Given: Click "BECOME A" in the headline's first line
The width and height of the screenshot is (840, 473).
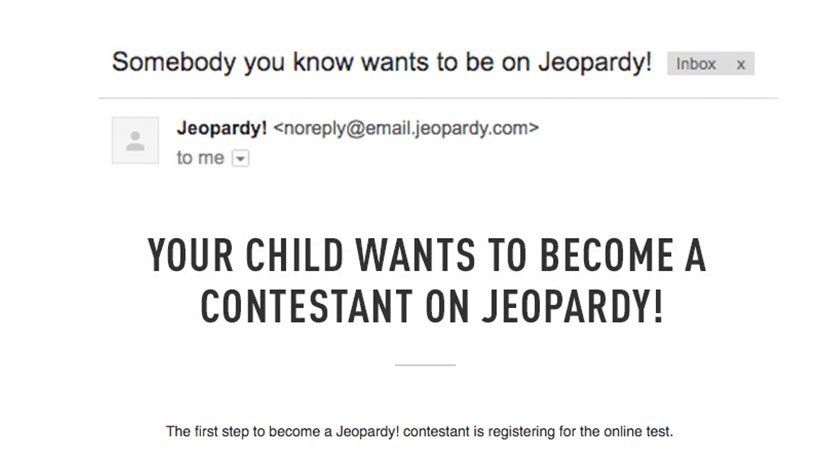Looking at the screenshot, I should coord(622,255).
